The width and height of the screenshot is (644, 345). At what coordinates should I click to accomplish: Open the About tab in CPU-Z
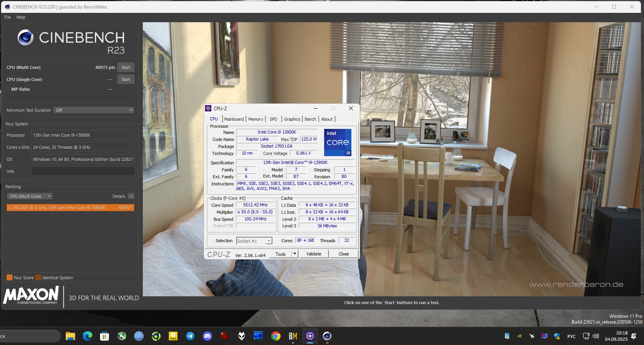pyautogui.click(x=327, y=119)
